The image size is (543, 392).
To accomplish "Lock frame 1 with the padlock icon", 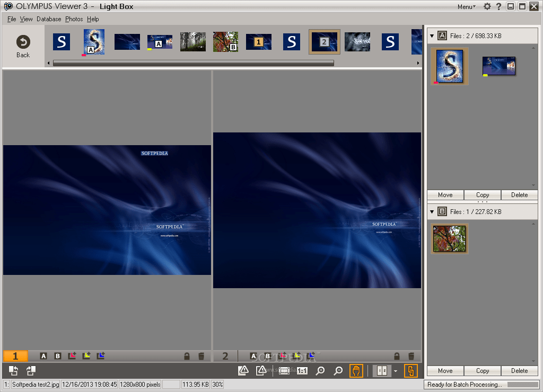I will tap(187, 356).
